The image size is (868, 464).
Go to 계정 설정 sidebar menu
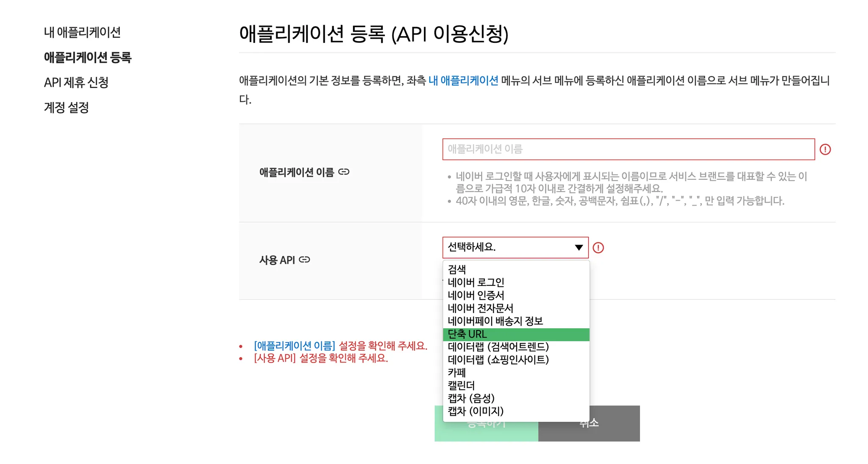(66, 107)
